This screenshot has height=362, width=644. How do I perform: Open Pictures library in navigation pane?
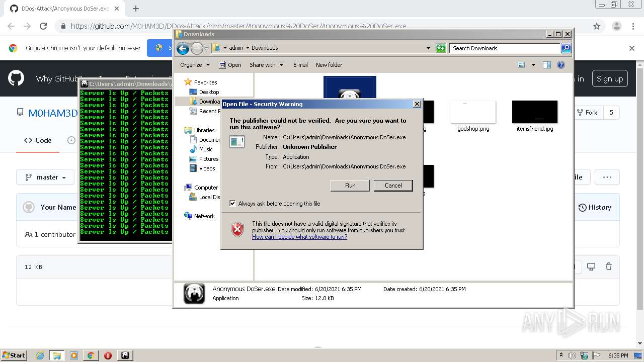(204, 159)
